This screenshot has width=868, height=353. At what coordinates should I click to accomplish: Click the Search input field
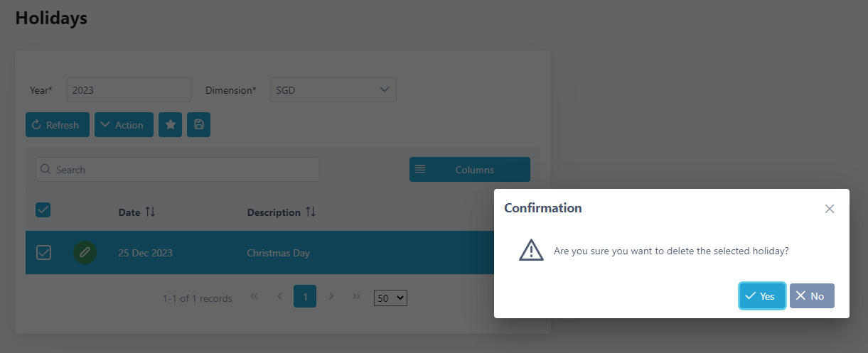pyautogui.click(x=178, y=170)
